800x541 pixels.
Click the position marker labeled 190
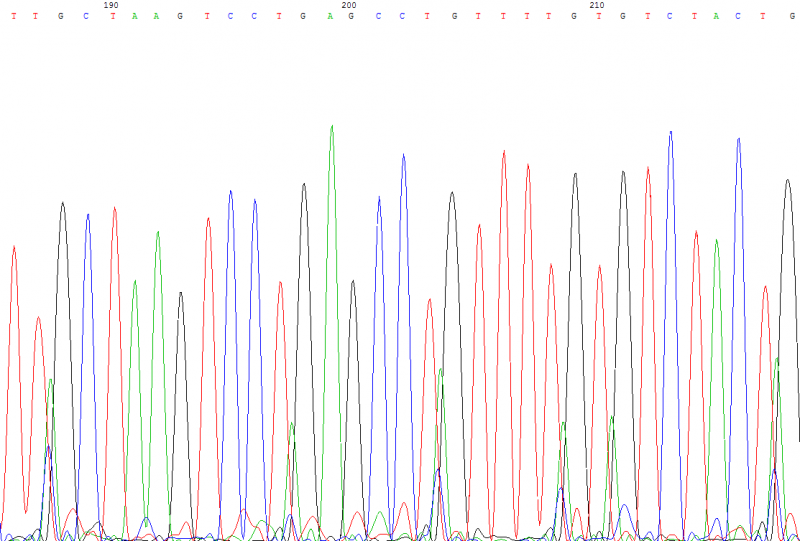(x=111, y=5)
